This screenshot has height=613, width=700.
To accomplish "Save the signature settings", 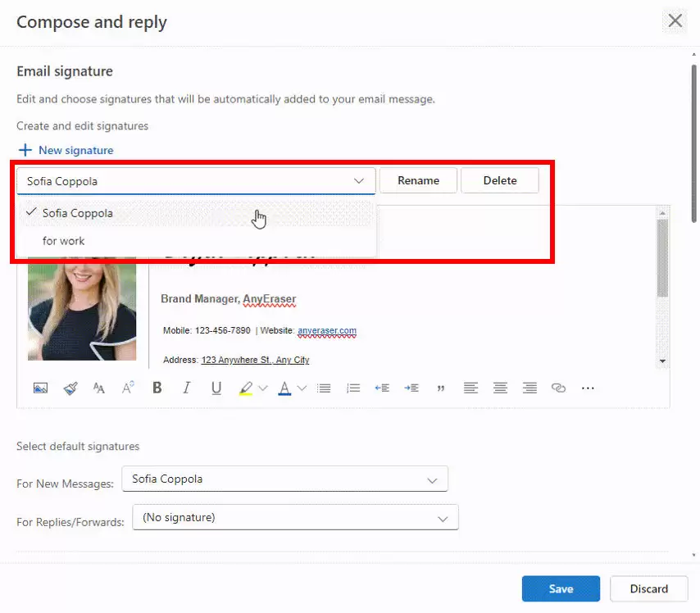I will (x=561, y=588).
